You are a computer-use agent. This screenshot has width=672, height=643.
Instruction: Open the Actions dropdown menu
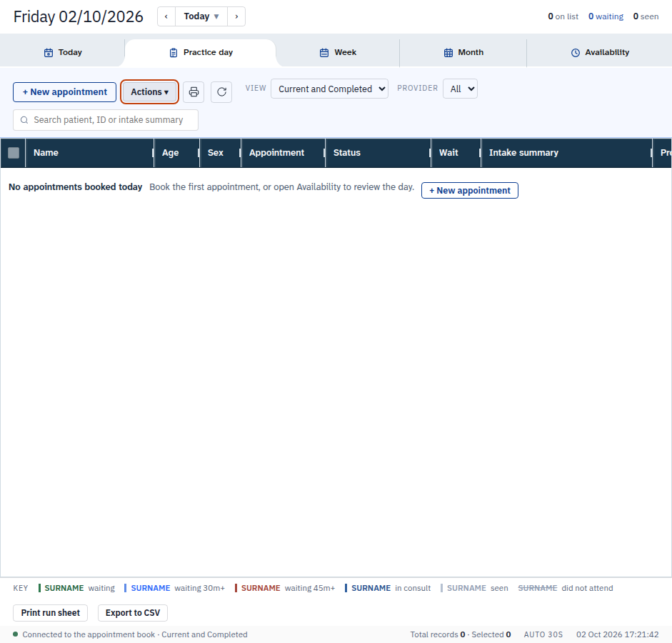coord(149,91)
